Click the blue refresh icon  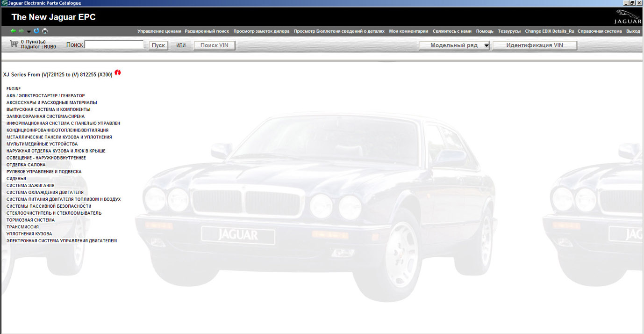(36, 31)
